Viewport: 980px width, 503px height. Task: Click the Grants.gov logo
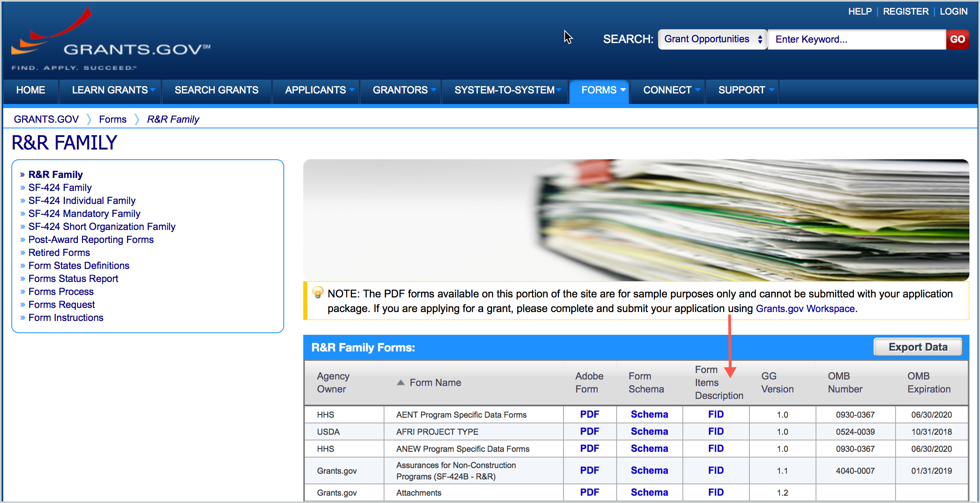point(110,39)
